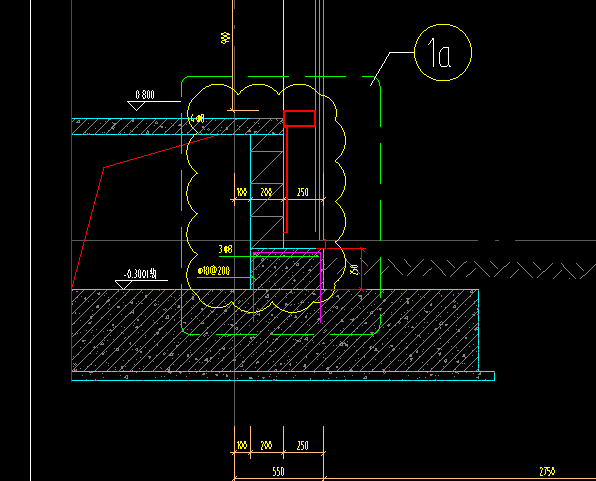Viewport: 596px width, 481px height.
Task: Select the red rectangle atop the wall
Action: tap(300, 118)
